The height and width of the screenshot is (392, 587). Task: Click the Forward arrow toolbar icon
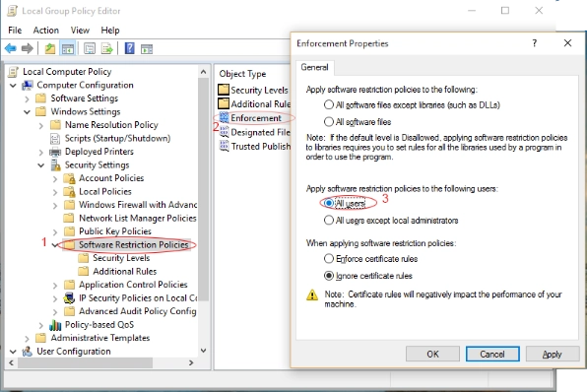tap(28, 48)
